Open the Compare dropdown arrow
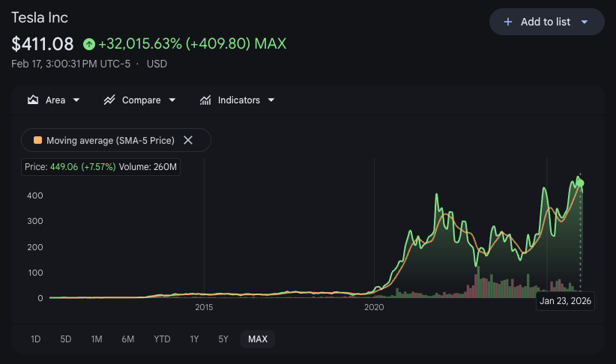The height and width of the screenshot is (364, 616). click(172, 100)
